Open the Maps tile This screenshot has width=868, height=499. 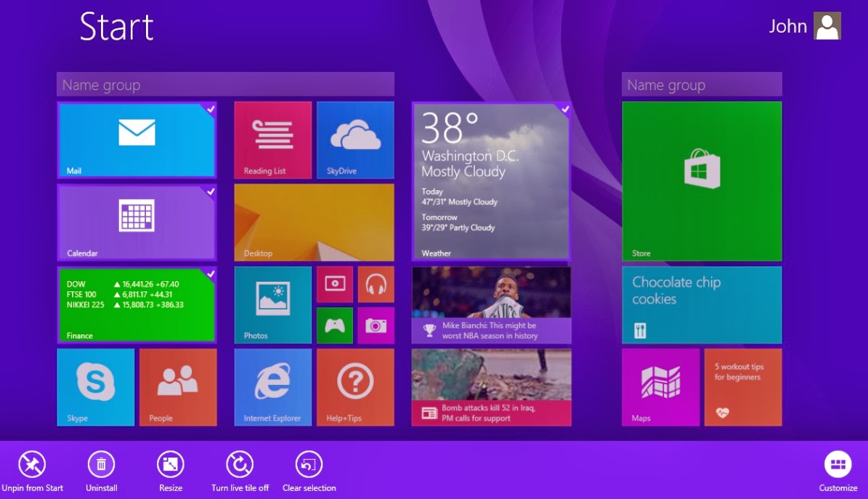pyautogui.click(x=661, y=387)
